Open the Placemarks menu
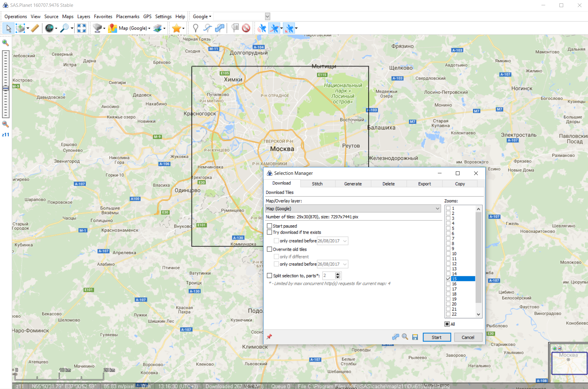Viewport: 588px width, 389px height. click(128, 16)
